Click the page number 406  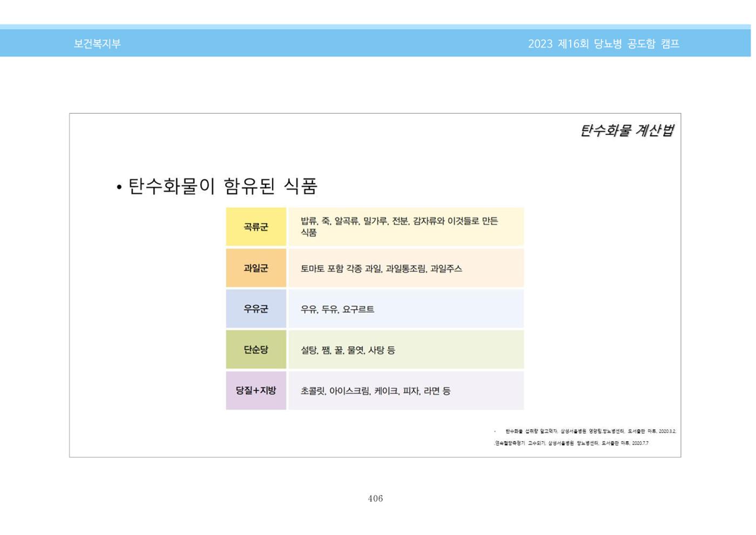coord(375,499)
